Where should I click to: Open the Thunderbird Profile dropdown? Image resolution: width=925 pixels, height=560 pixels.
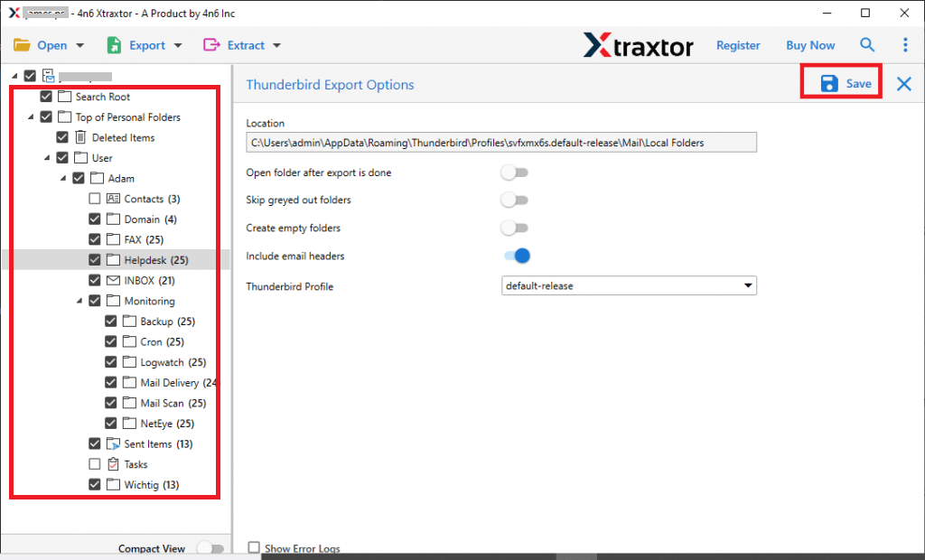pos(629,285)
